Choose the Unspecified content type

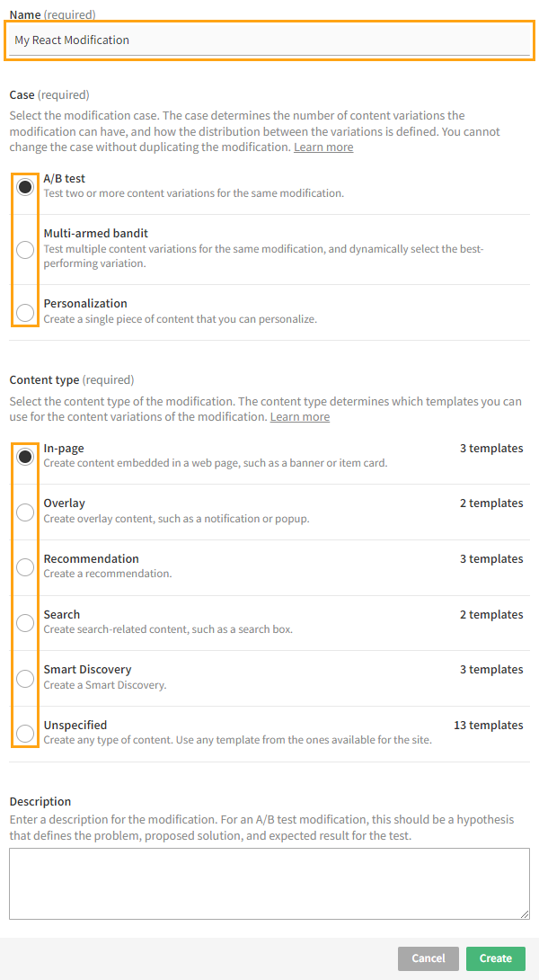pos(24,734)
